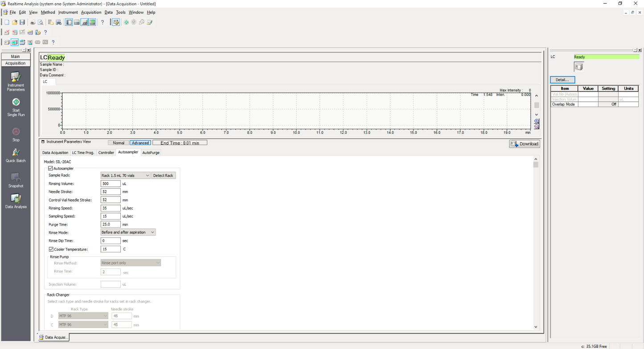Image resolution: width=644 pixels, height=349 pixels.
Task: Click the LC instrument icon in the monitor panel
Action: pyautogui.click(x=578, y=67)
